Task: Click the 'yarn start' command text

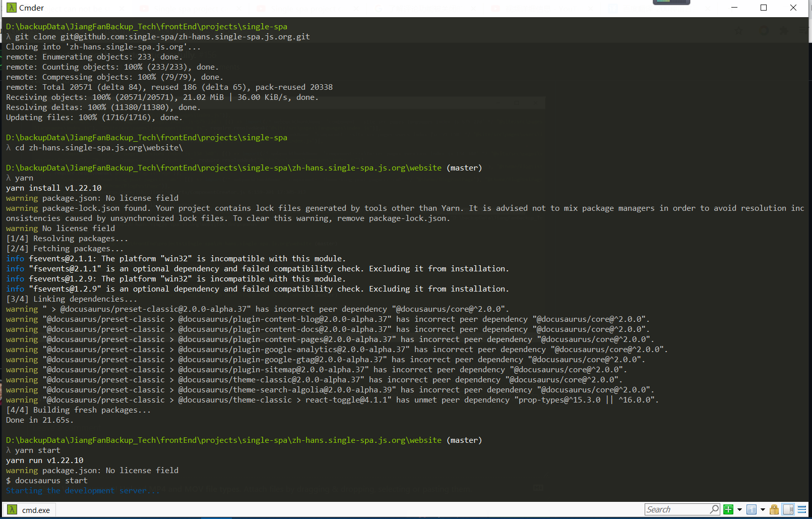Action: pos(38,450)
